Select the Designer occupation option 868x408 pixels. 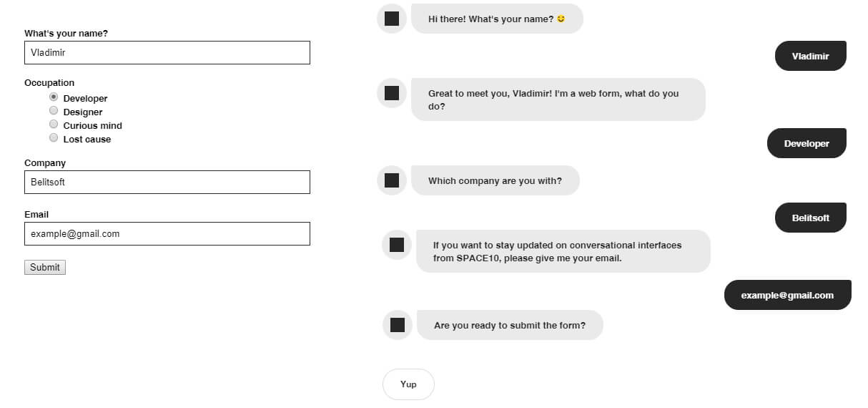click(54, 110)
